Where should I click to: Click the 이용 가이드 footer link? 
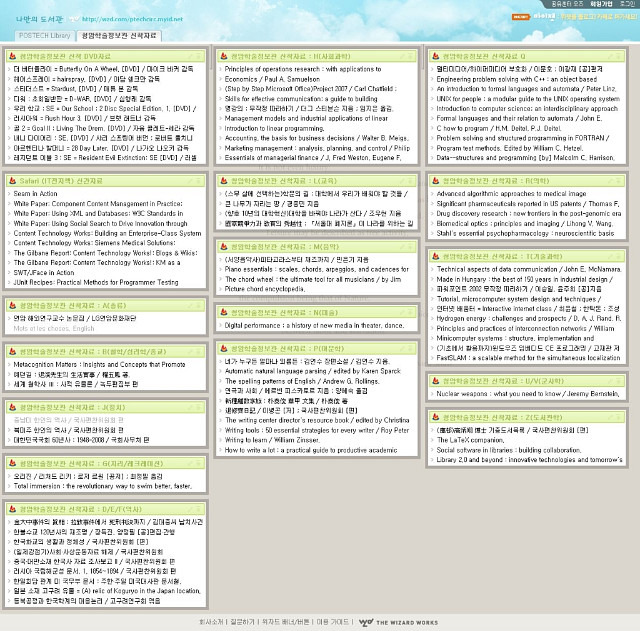(333, 622)
